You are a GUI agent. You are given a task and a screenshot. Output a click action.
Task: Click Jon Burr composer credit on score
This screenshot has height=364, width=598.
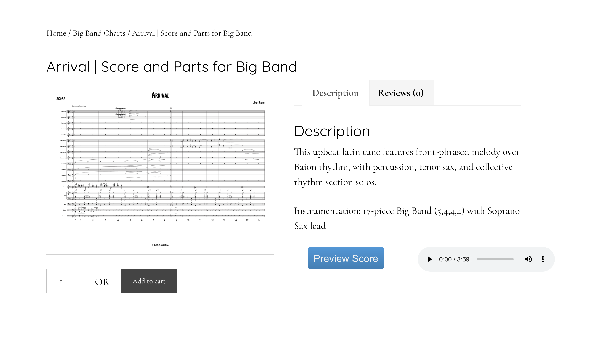tap(259, 103)
